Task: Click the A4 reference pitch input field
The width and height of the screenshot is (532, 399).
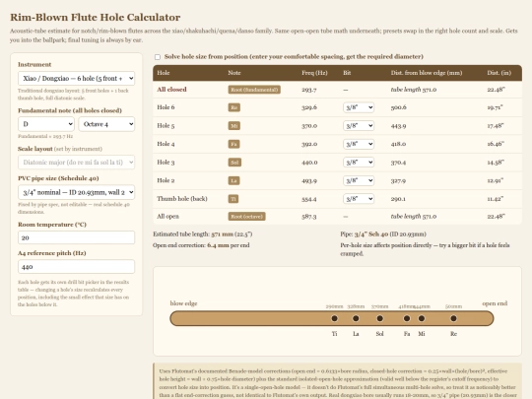Action: click(76, 267)
